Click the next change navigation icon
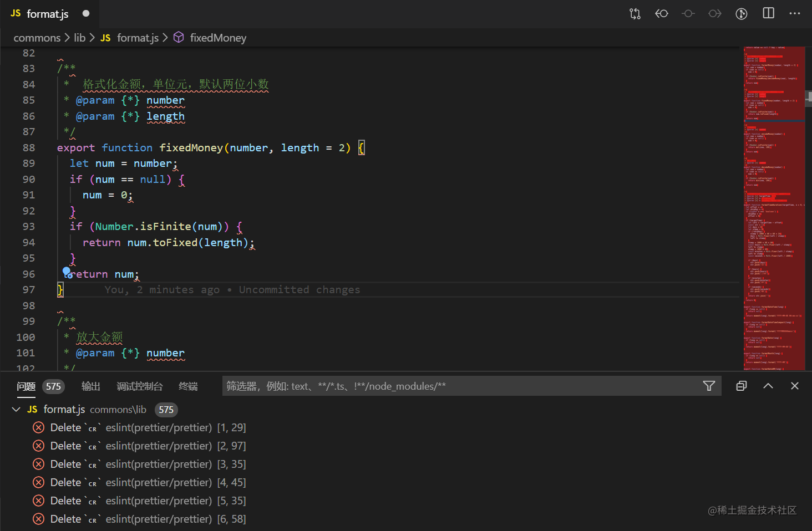The width and height of the screenshot is (812, 531). (715, 13)
